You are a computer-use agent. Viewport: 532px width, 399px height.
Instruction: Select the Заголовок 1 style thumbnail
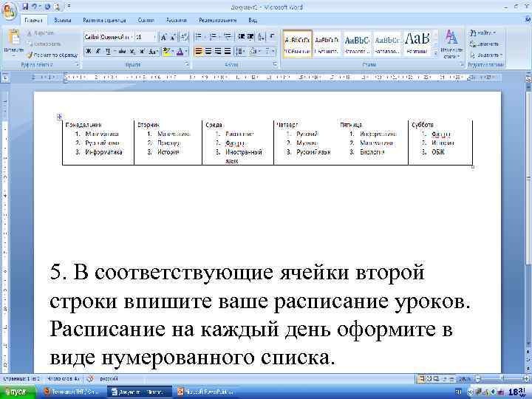click(357, 44)
